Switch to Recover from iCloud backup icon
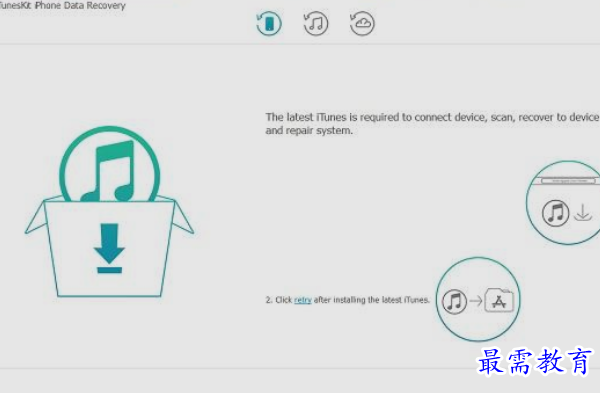The width and height of the screenshot is (600, 393). (362, 23)
